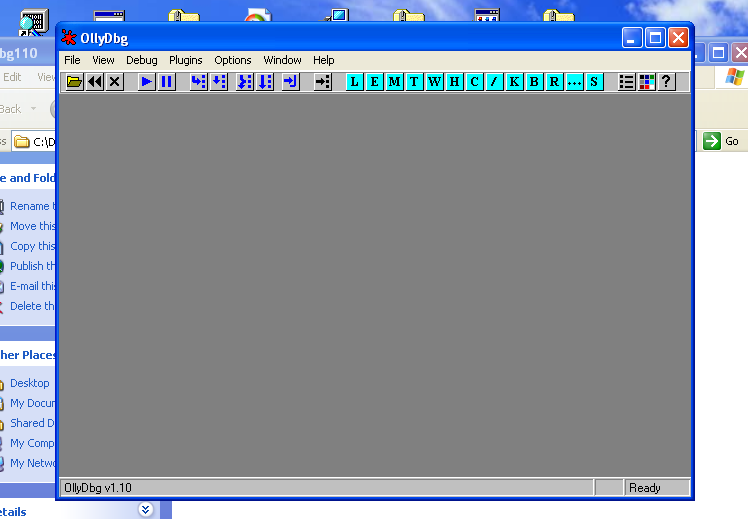Click E-mail this link in Explorer pane
Viewport: 748px width, 519px height.
pos(33,286)
